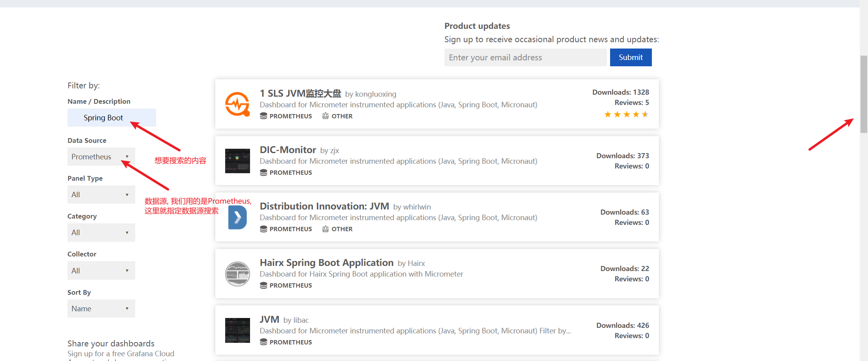Click the Hairx Spring Boot Application logo
Image resolution: width=868 pixels, height=361 pixels.
point(237,273)
